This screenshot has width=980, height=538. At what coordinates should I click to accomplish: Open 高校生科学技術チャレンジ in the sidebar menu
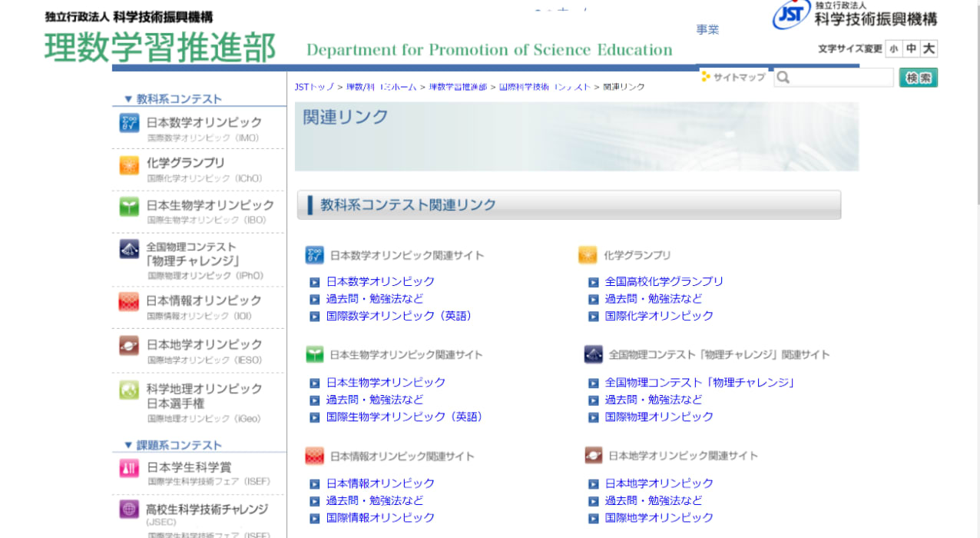coord(207,509)
